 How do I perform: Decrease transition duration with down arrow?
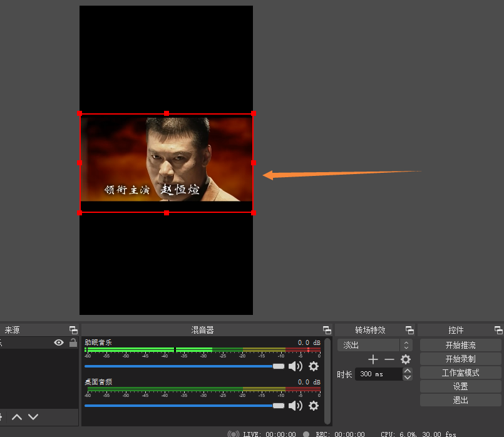tap(408, 378)
